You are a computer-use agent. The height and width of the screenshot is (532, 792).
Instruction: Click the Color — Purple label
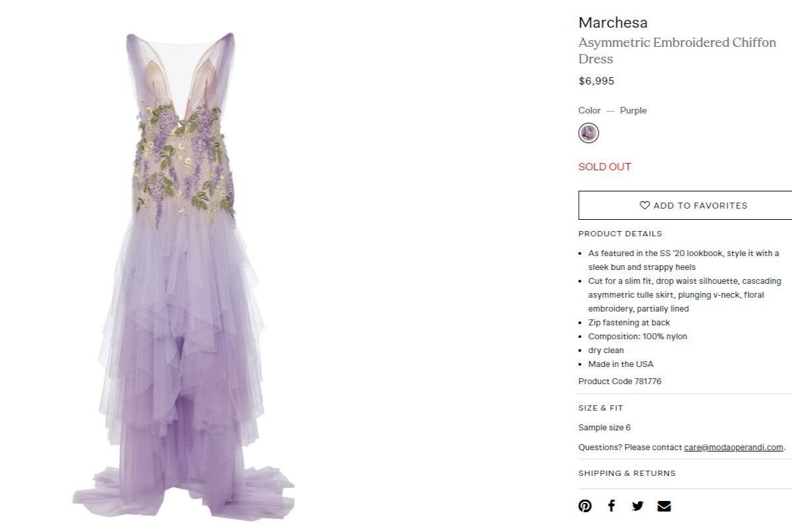pos(612,111)
